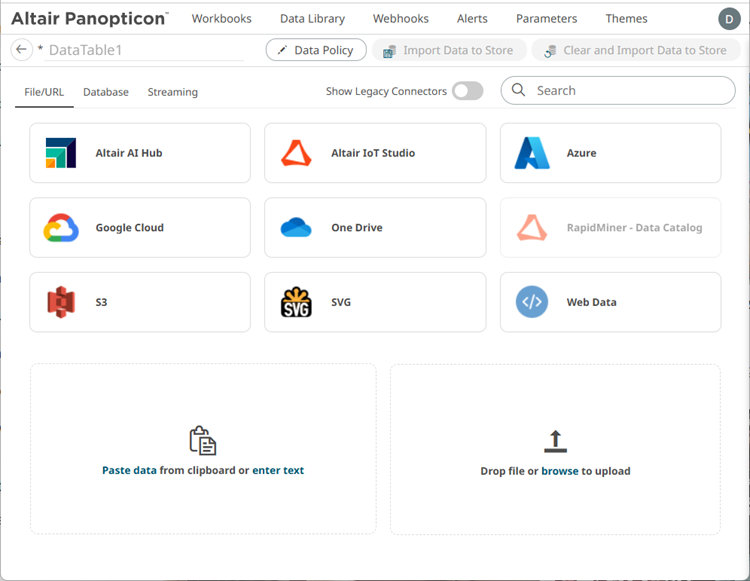Select the Google Cloud label

[130, 228]
